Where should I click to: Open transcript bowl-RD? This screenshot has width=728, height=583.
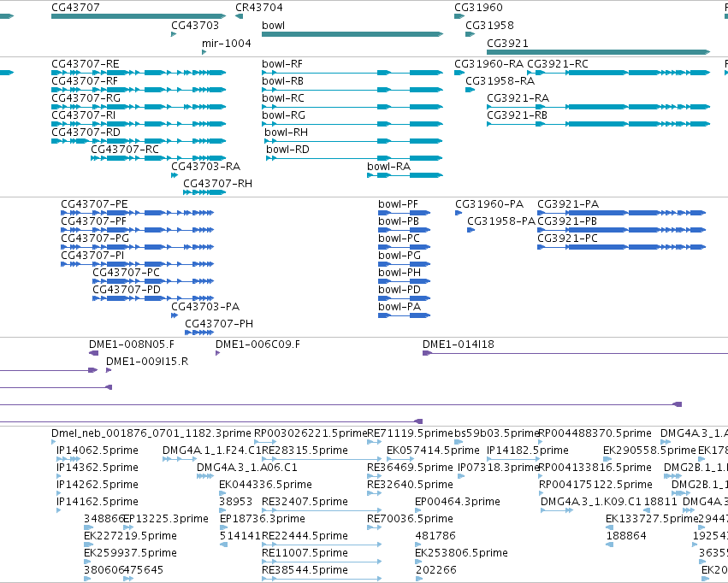(355, 157)
